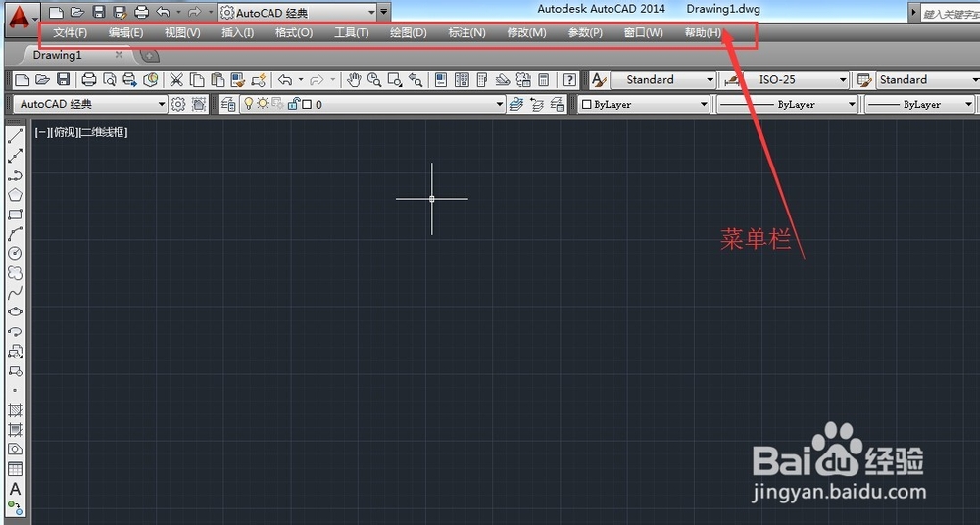Click the [俯视] view control
The height and width of the screenshot is (525, 980).
point(65,132)
